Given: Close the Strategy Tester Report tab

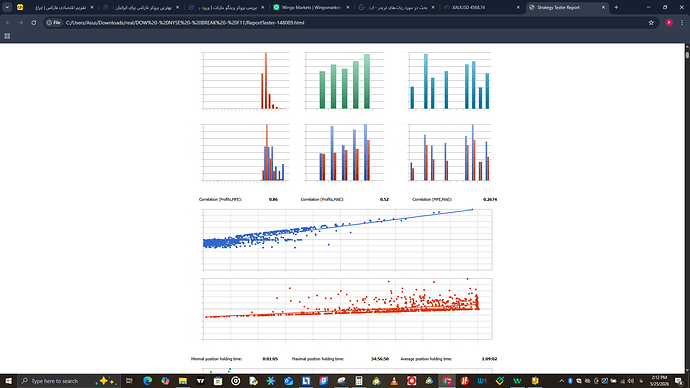Looking at the screenshot, I should (603, 7).
